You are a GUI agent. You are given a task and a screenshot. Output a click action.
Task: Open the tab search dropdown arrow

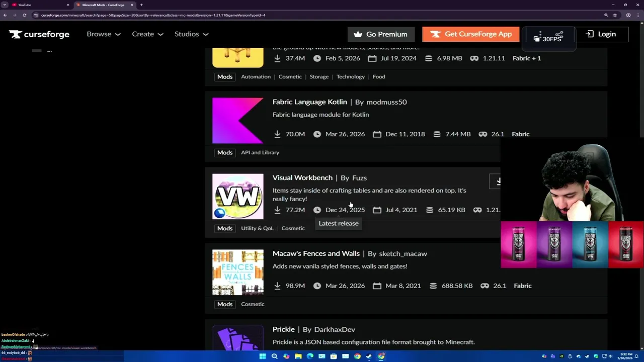4,5
